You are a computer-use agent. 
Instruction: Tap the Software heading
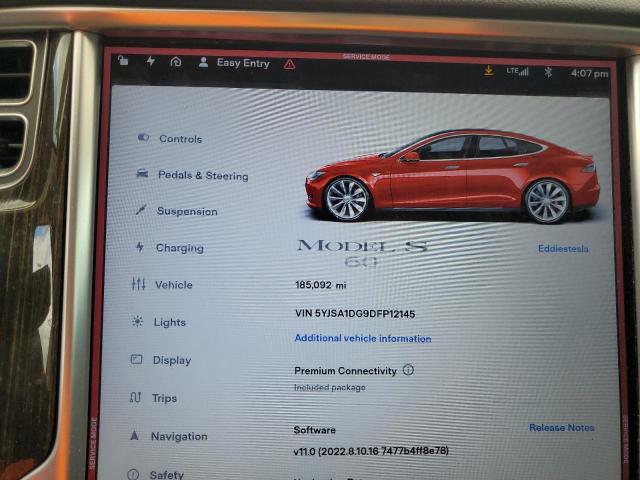(x=315, y=430)
